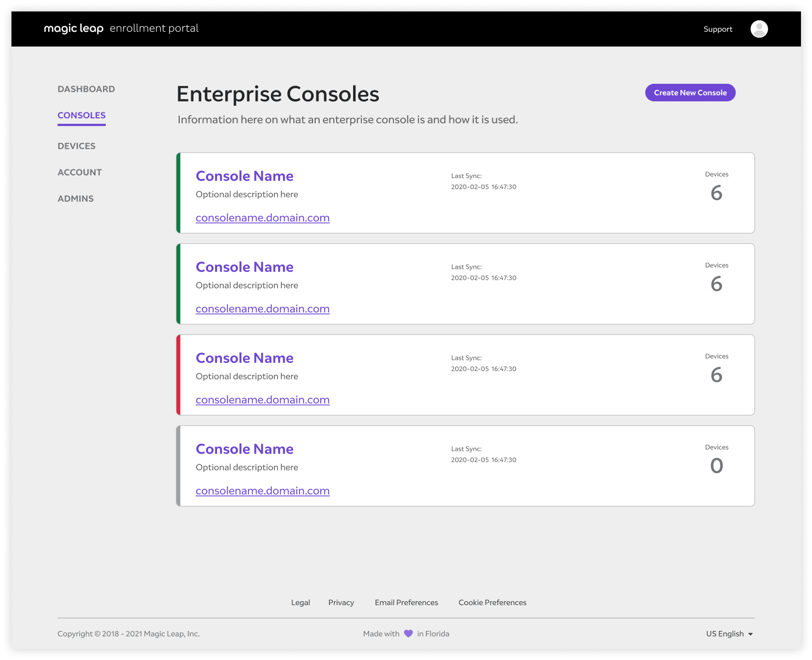Viewport: 812px width, 660px height.
Task: Click the Magic Leap logo
Action: click(x=73, y=29)
